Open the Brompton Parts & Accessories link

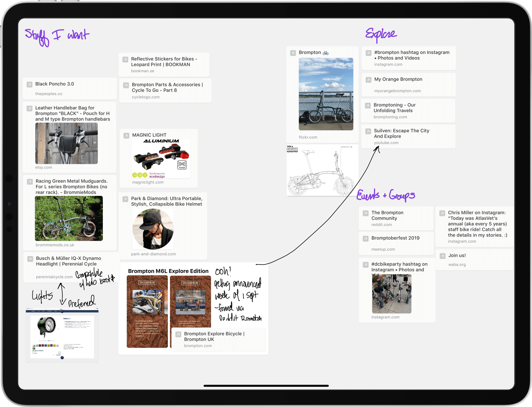[167, 87]
